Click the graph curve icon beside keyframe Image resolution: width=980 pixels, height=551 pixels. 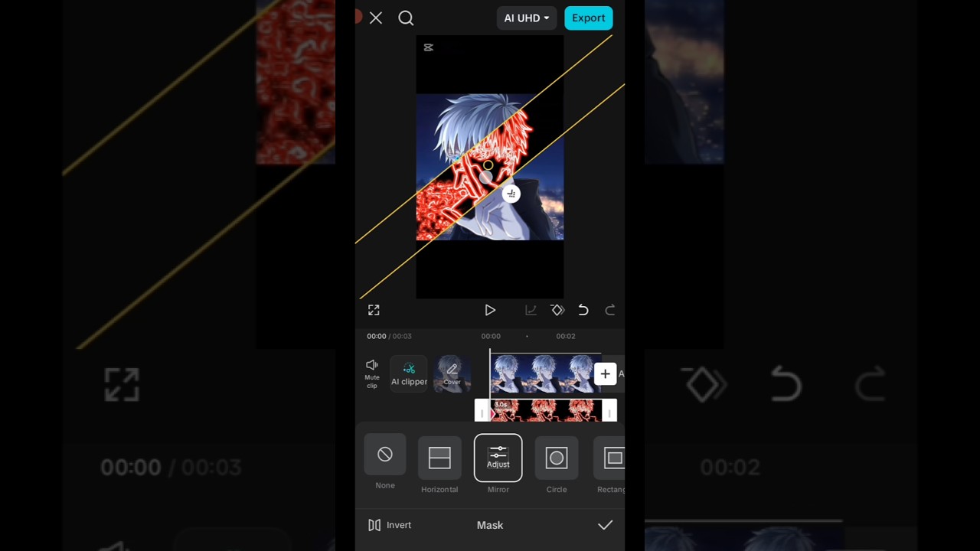click(531, 310)
